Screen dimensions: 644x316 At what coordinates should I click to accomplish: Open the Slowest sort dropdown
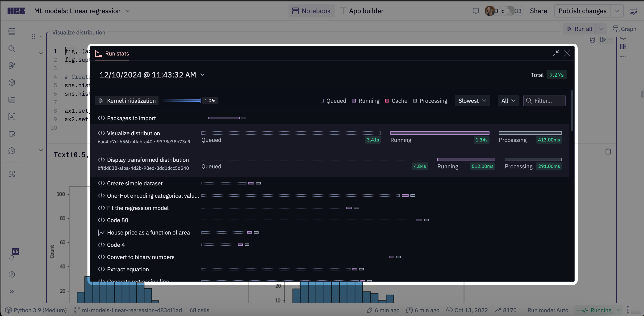(x=472, y=101)
